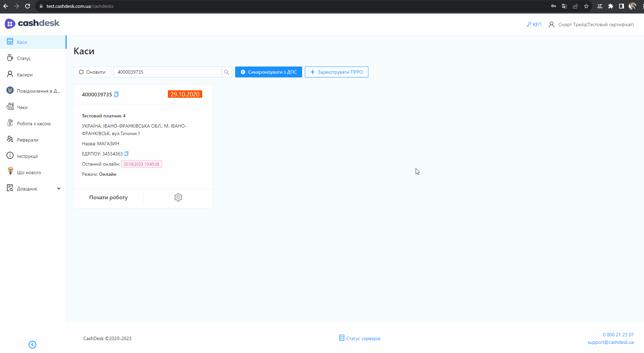Collapse the sidebar with arrow icon
The height and width of the screenshot is (353, 644).
click(x=32, y=345)
